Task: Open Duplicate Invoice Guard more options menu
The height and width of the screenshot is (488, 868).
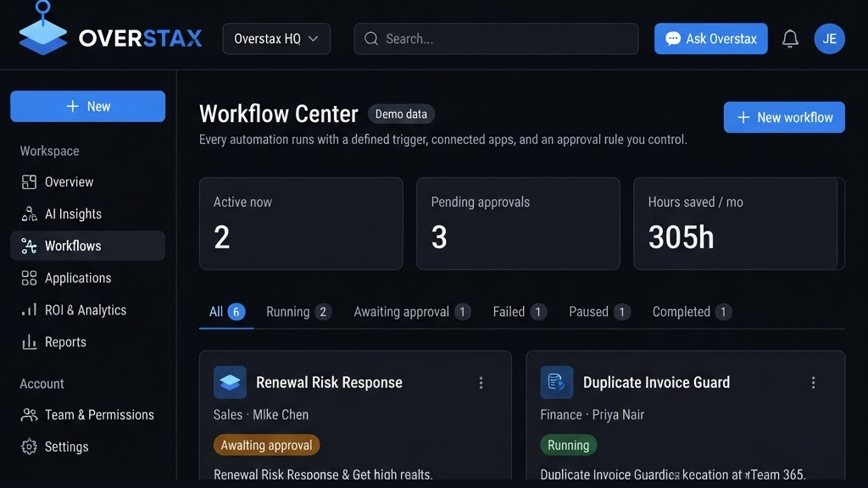Action: coord(813,383)
